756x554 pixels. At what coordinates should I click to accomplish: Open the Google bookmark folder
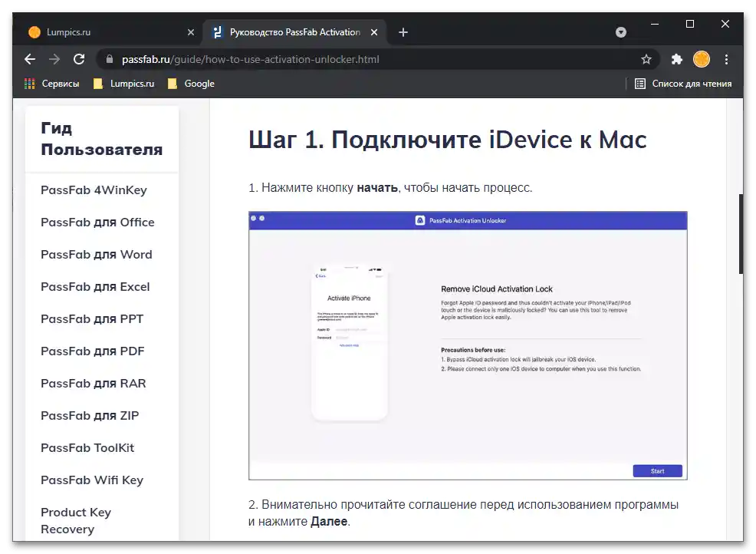192,84
